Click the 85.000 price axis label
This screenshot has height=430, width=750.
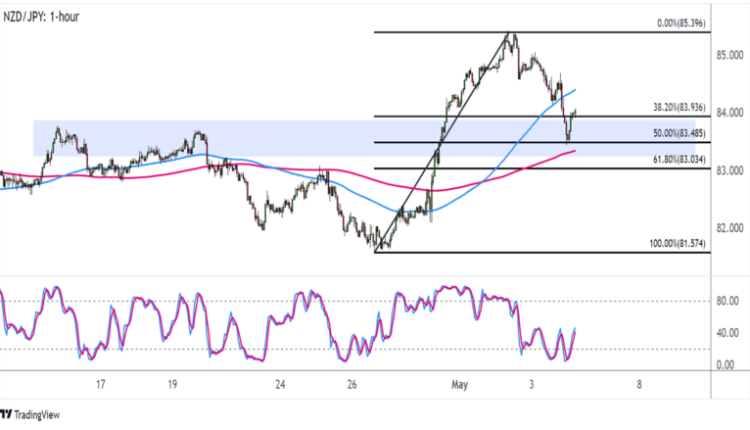[729, 55]
